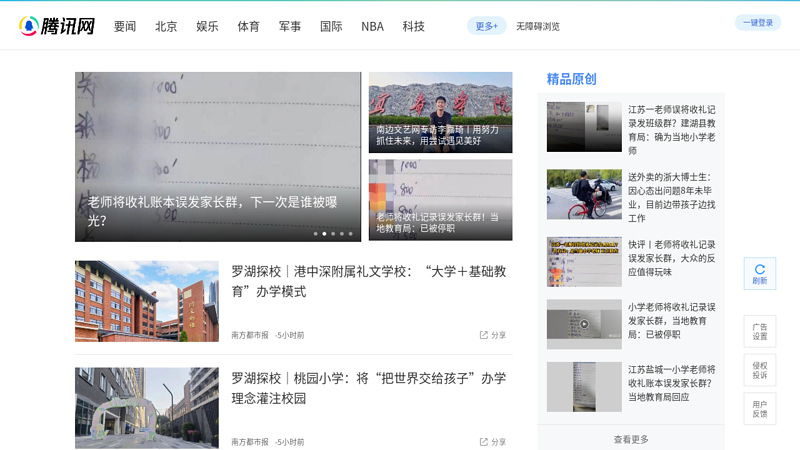
Task: Select the NBA nav item
Action: 372,27
